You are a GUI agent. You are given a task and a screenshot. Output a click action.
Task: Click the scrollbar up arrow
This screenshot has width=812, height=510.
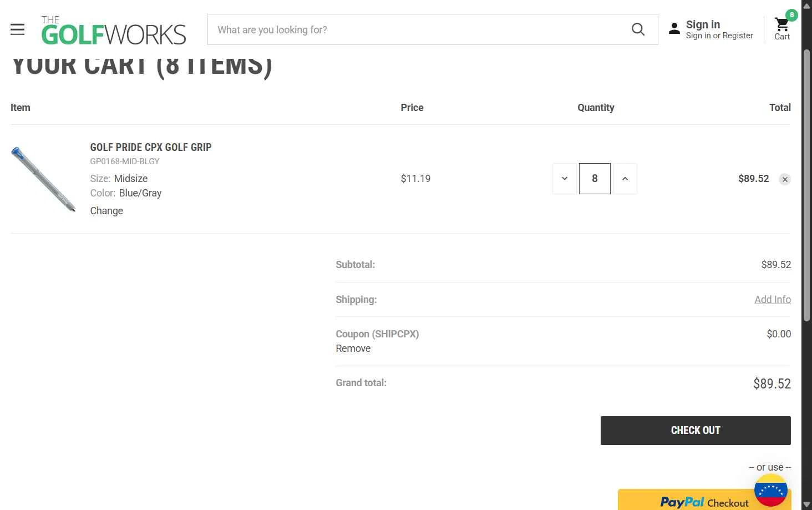pyautogui.click(x=807, y=6)
